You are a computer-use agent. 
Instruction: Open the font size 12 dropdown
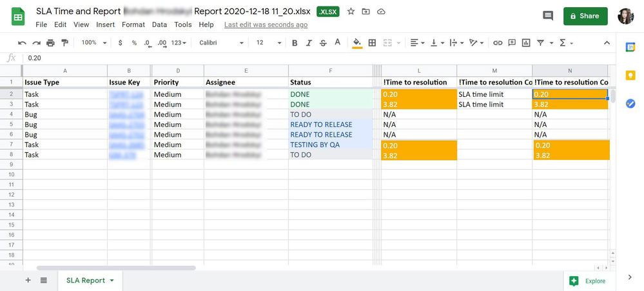269,43
